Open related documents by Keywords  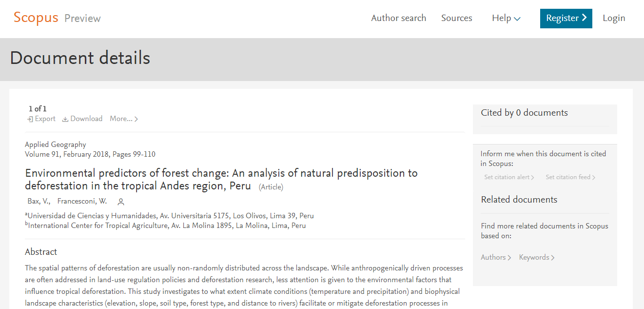click(537, 258)
